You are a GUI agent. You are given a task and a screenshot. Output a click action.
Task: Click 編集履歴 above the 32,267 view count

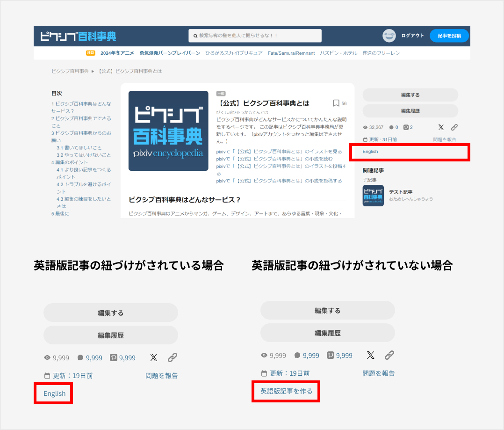[410, 110]
